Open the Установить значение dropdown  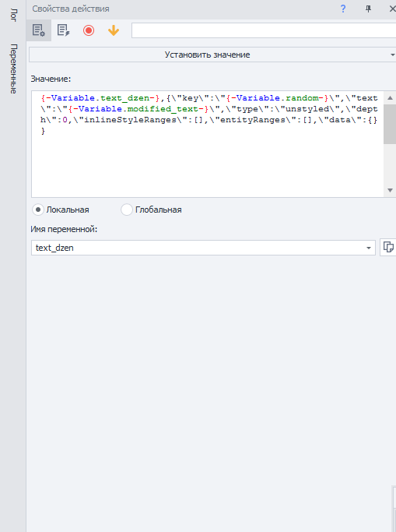(x=212, y=55)
